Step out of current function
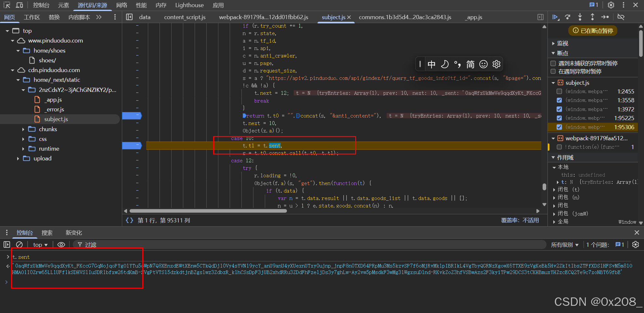The width and height of the screenshot is (644, 313). point(592,17)
